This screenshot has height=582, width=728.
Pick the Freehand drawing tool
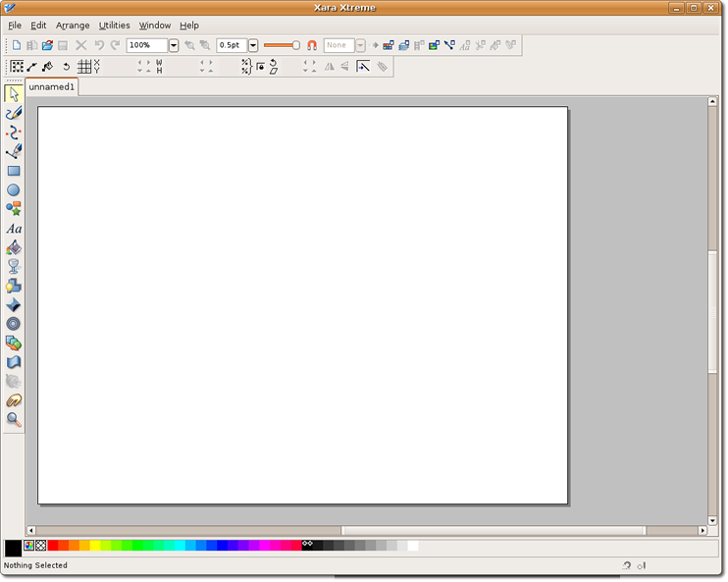point(14,114)
